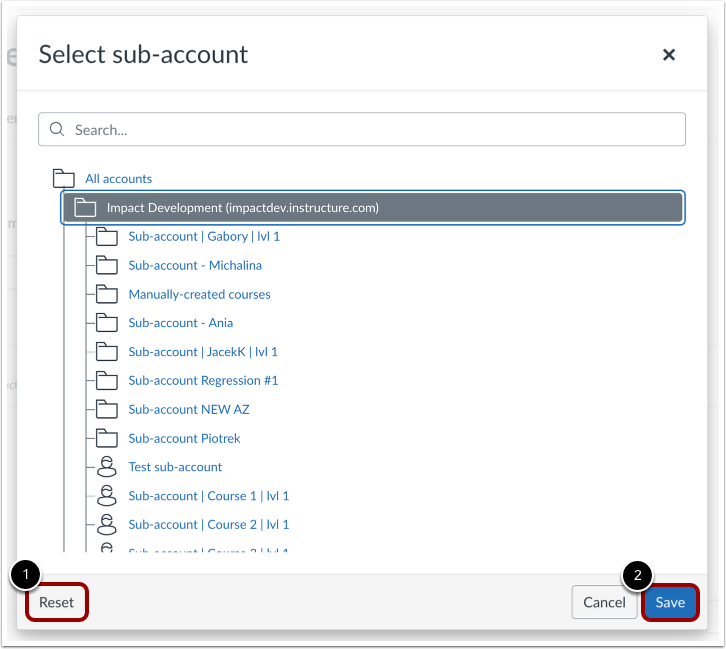726x649 pixels.
Task: Select Manually-created courses
Action: (200, 294)
